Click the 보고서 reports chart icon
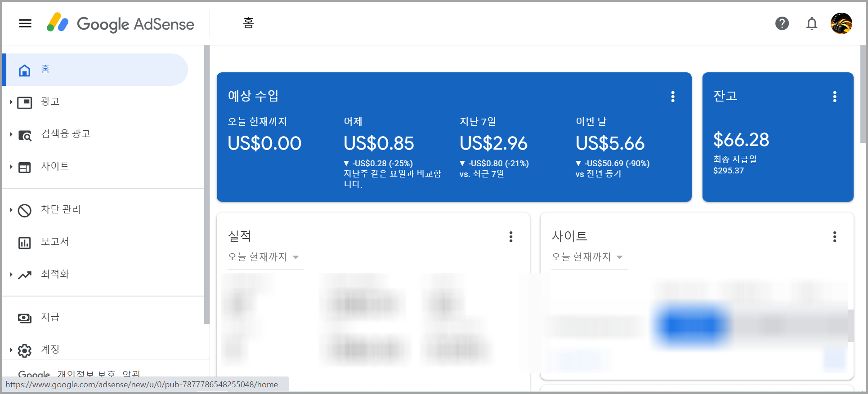The height and width of the screenshot is (394, 868). pyautogui.click(x=25, y=243)
